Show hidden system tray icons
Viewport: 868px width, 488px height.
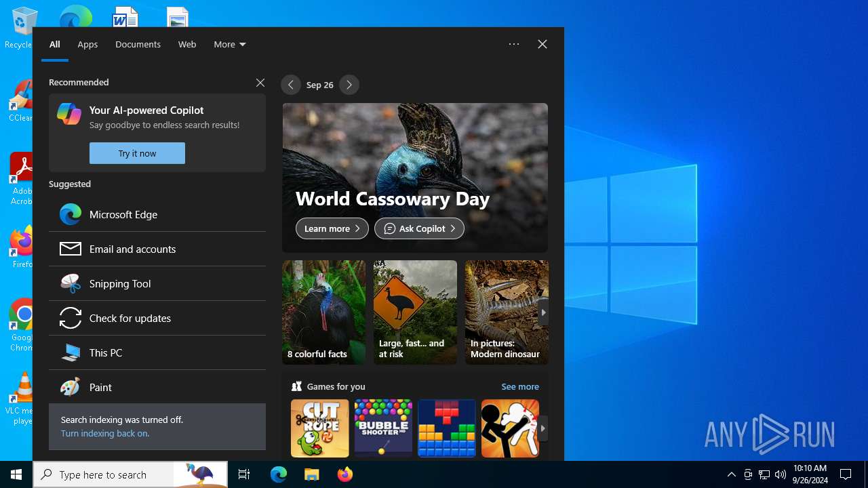(731, 474)
